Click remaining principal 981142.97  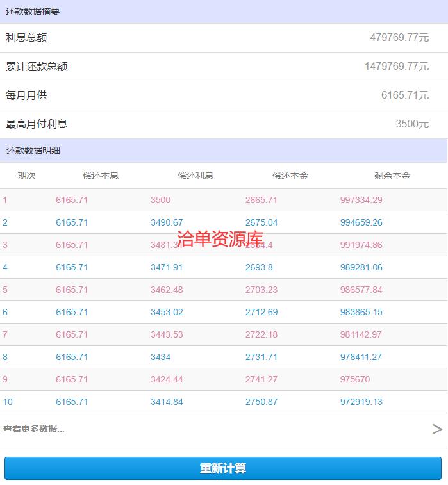coord(361,334)
